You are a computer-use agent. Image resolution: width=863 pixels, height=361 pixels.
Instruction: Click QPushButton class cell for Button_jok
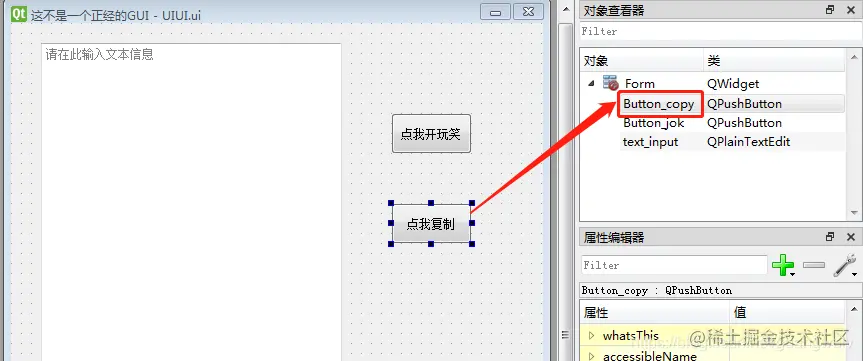tap(744, 123)
